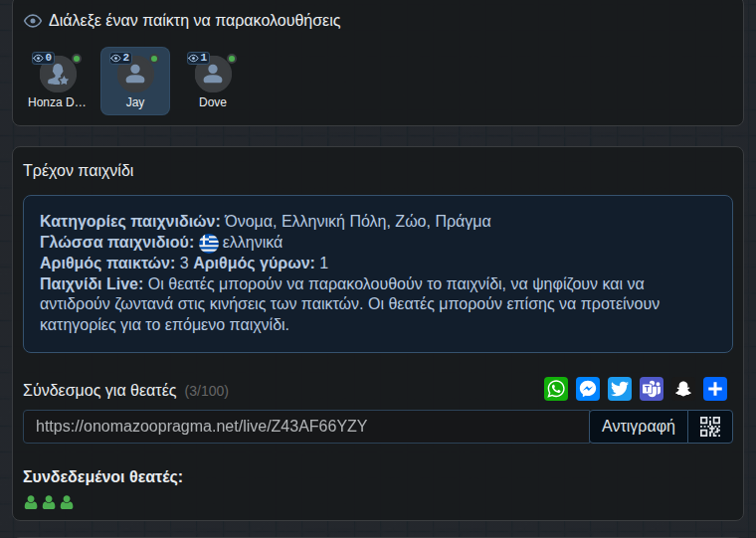Select player Honza D... to watch
This screenshot has width=756, height=538.
tap(58, 81)
